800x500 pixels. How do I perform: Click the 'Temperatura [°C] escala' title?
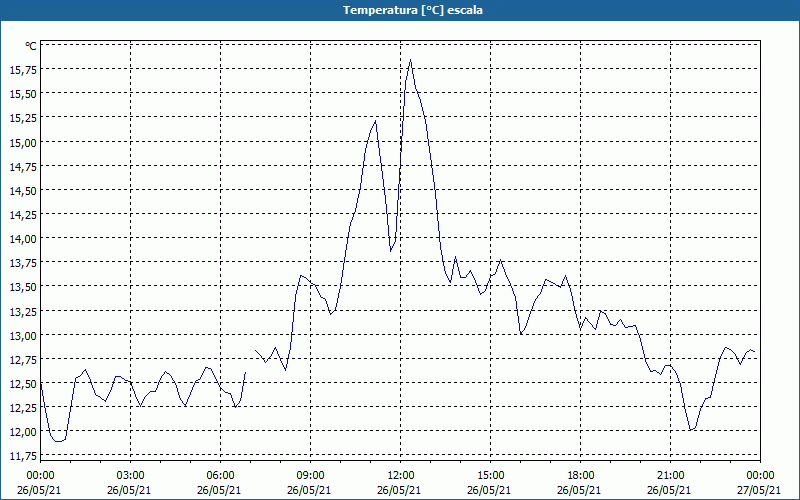click(x=413, y=10)
